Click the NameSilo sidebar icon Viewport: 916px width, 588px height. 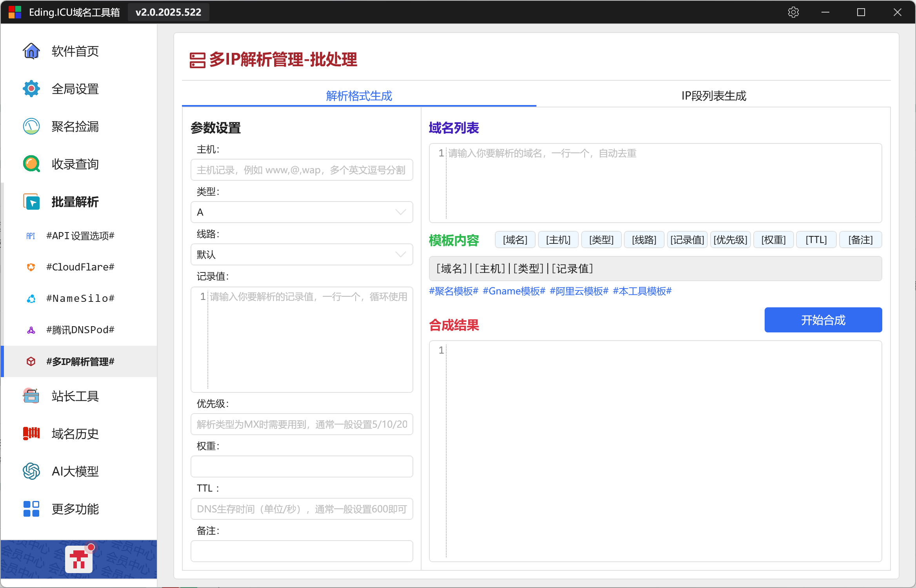[x=31, y=299]
